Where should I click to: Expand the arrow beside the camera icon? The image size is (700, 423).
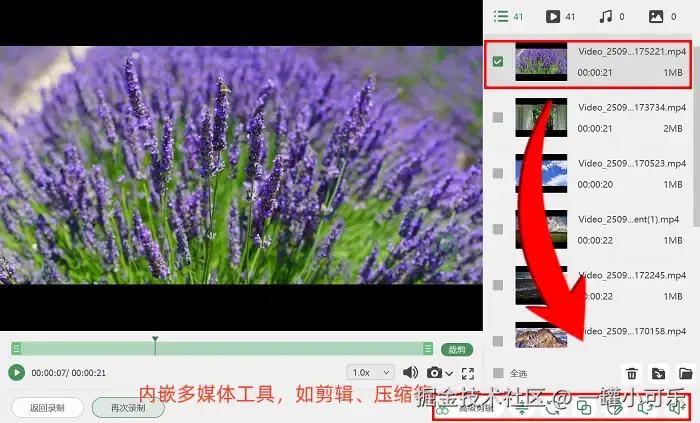[x=449, y=373]
